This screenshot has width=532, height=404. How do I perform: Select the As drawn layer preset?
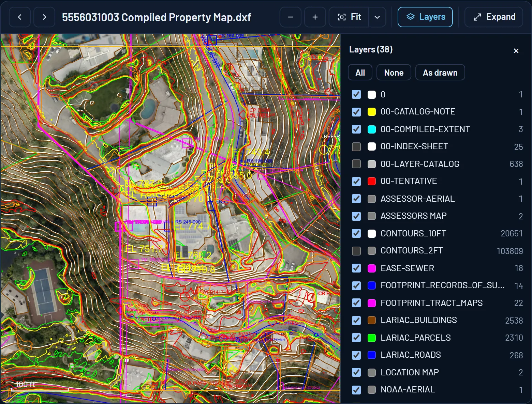pos(440,73)
